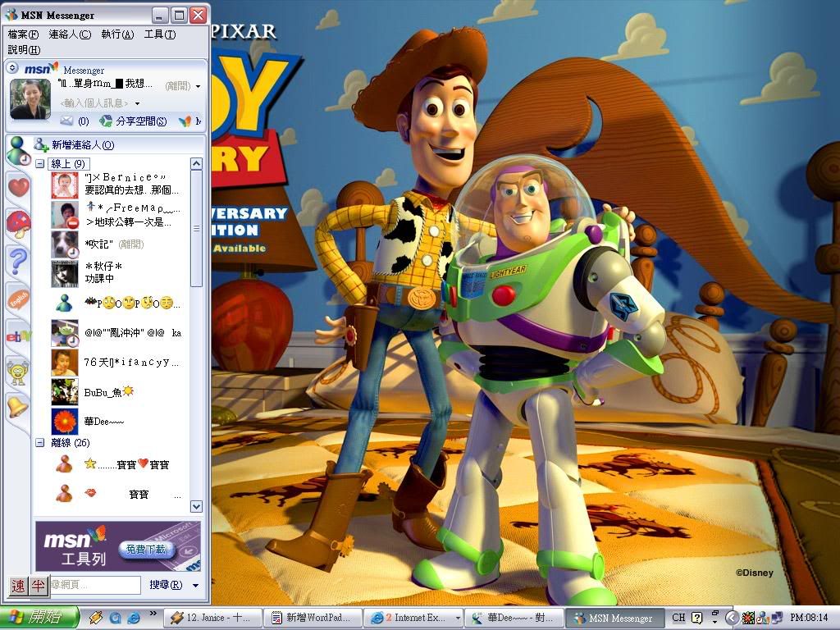Select the contact 亂沖沖
Screen dimensions: 840x630
(133, 333)
